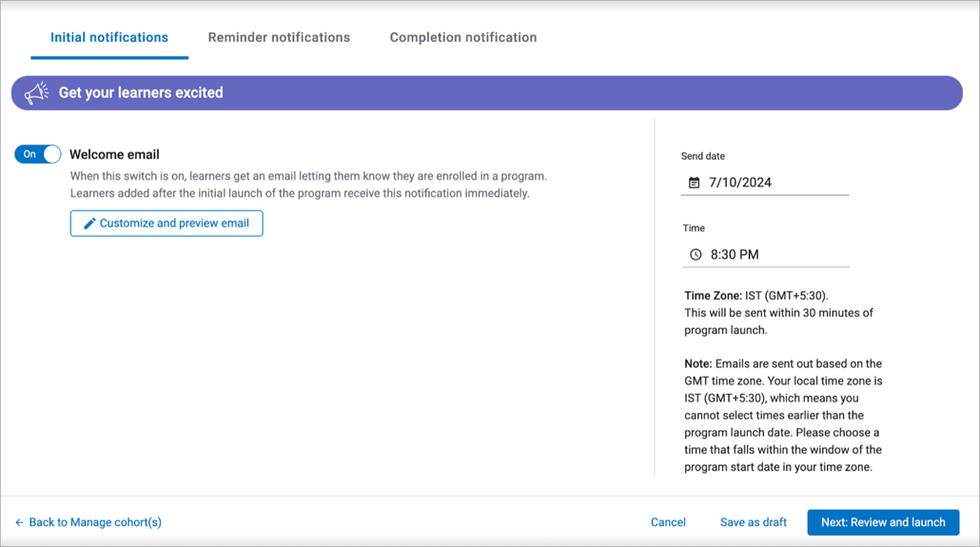Image resolution: width=980 pixels, height=547 pixels.
Task: Click the Get your learners excited heading
Action: [141, 93]
